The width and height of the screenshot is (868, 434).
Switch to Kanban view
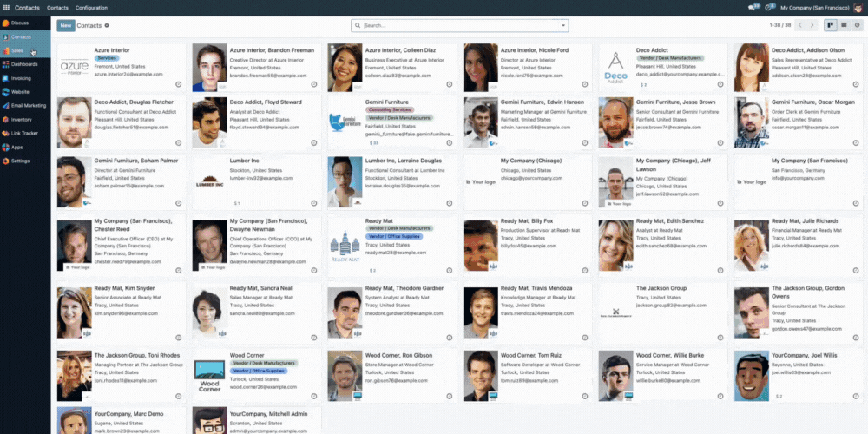click(x=831, y=25)
